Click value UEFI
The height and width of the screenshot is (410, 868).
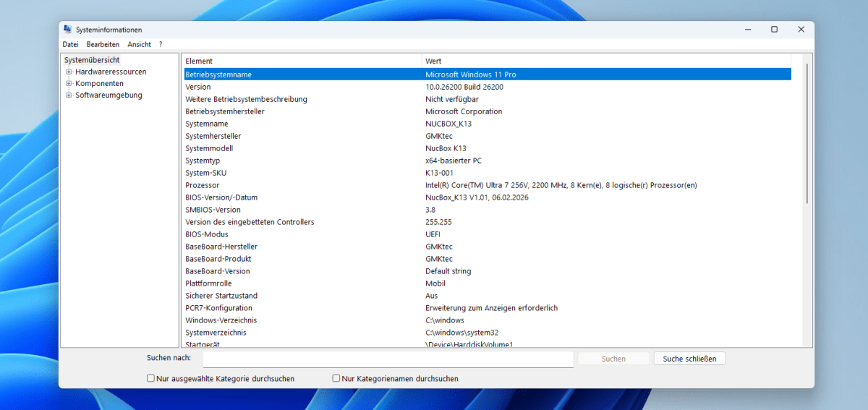[x=433, y=234]
